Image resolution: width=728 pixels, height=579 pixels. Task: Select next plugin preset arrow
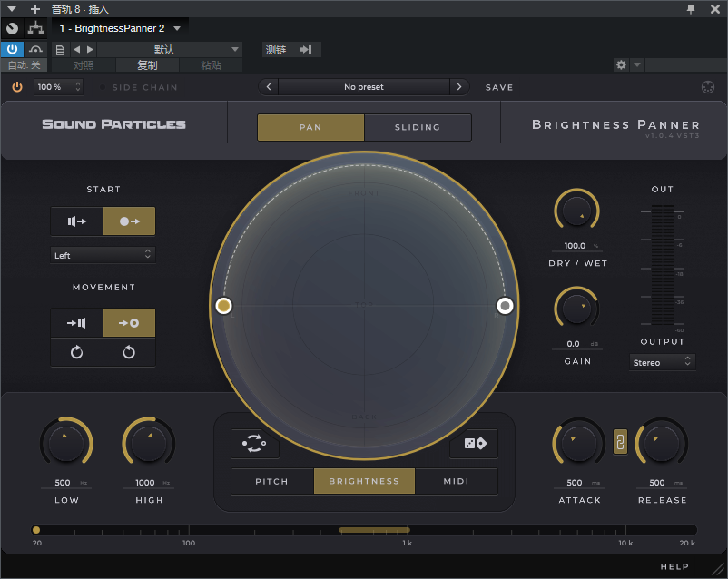click(459, 87)
